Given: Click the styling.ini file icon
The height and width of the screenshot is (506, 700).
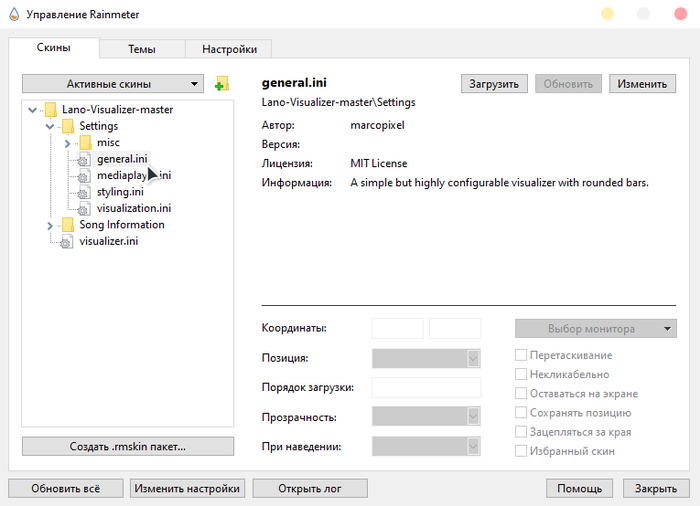Looking at the screenshot, I should pos(85,192).
